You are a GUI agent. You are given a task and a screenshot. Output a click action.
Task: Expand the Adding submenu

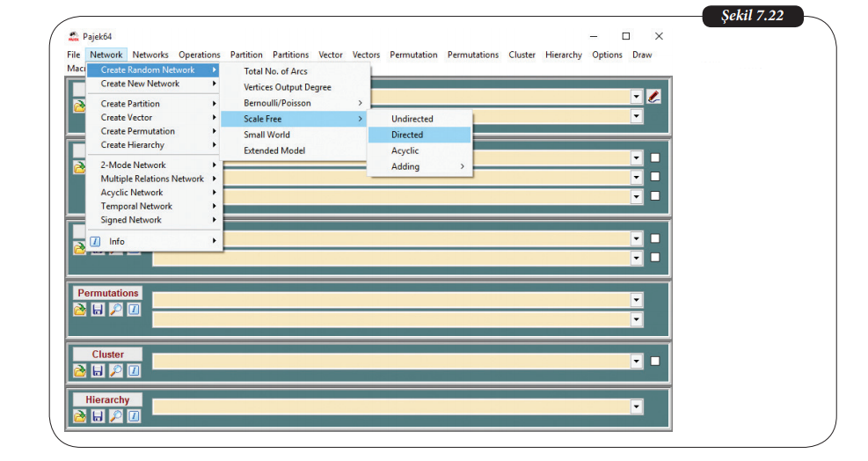tap(419, 166)
